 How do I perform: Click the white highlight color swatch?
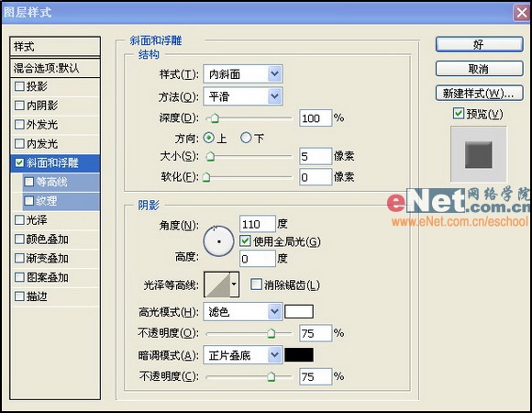click(x=299, y=311)
